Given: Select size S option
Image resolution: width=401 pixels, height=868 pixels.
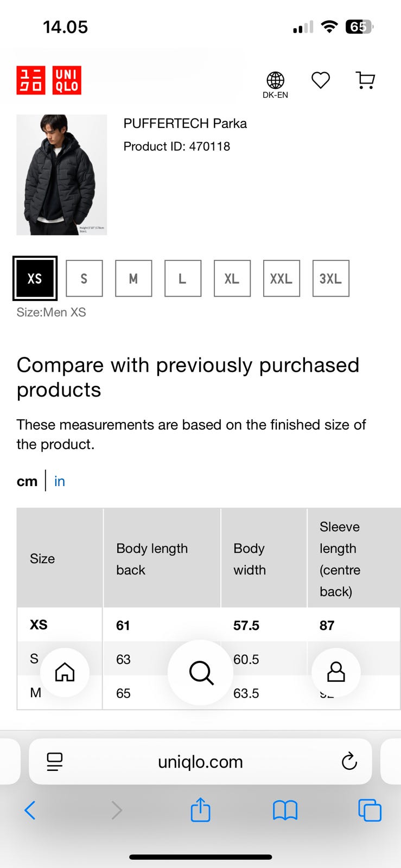Looking at the screenshot, I should pyautogui.click(x=84, y=278).
